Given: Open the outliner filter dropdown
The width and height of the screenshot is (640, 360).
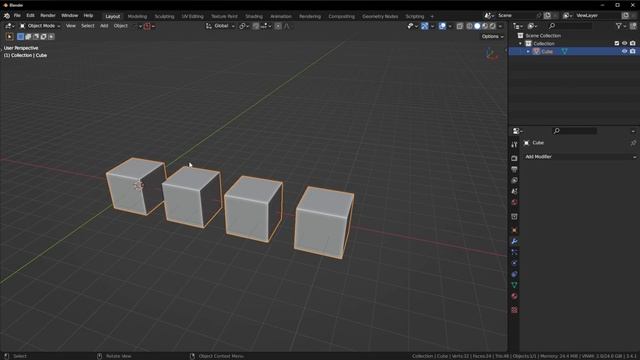Looking at the screenshot, I should point(620,26).
